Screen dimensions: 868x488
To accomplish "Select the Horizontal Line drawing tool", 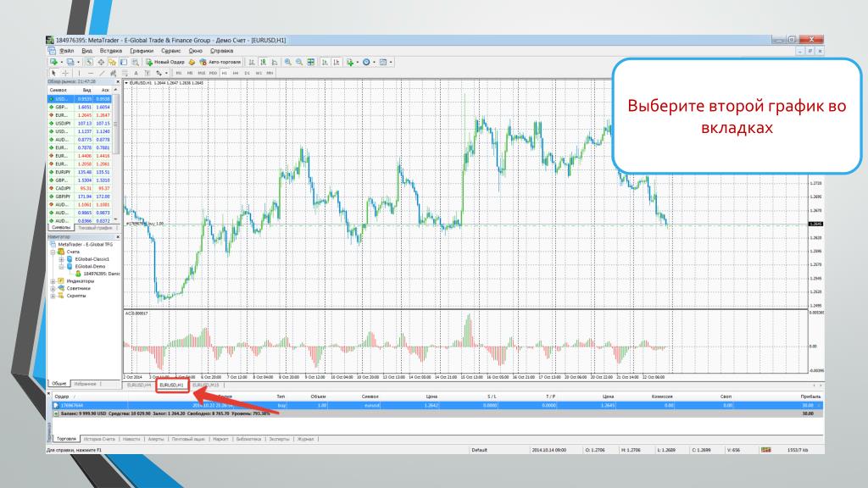I will pos(91,73).
